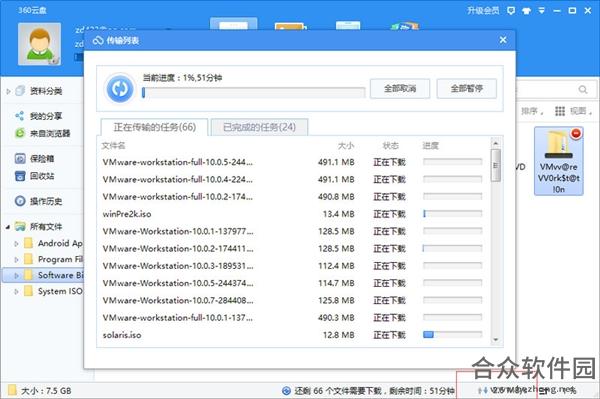
Task: Collapse 所有文件 tree arrow
Action: tap(8, 227)
